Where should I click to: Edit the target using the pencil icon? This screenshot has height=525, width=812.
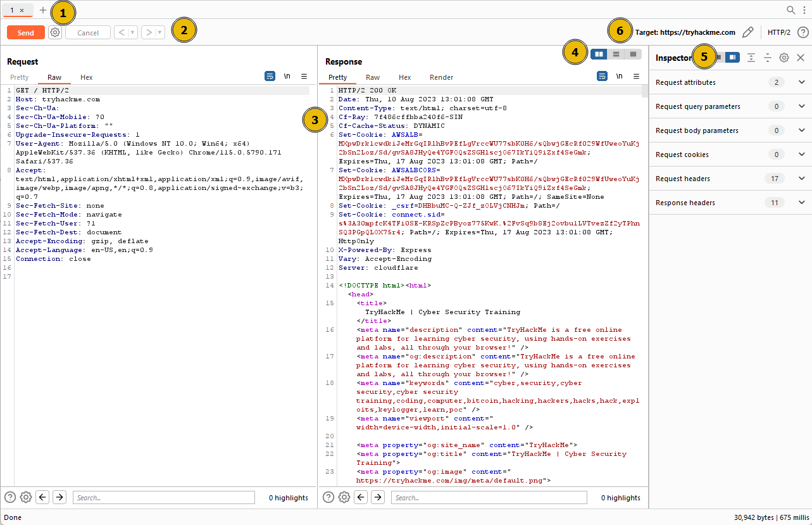click(749, 32)
